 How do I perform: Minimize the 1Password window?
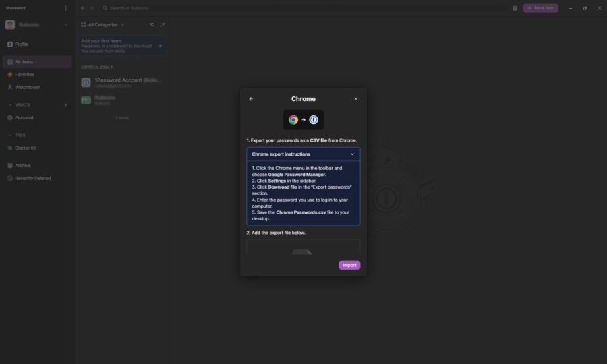(570, 8)
